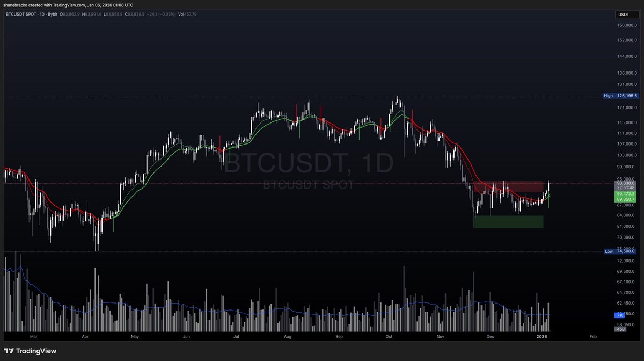Screen dimensions: 644x361
Task: Click the TradingView logo at bottom left
Action: (30, 351)
